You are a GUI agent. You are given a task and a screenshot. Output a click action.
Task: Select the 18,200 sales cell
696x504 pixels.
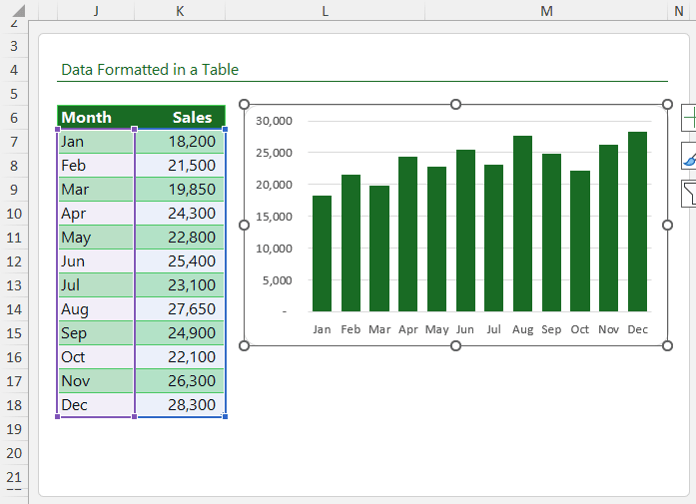[x=180, y=142]
